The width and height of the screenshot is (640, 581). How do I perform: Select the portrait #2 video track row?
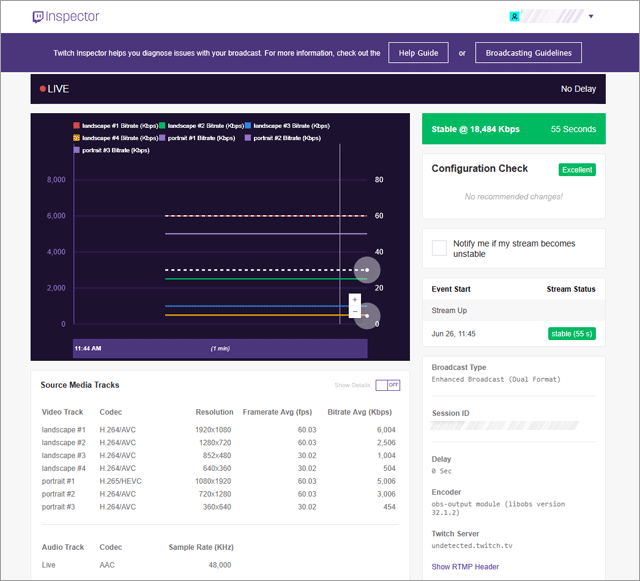(x=219, y=494)
